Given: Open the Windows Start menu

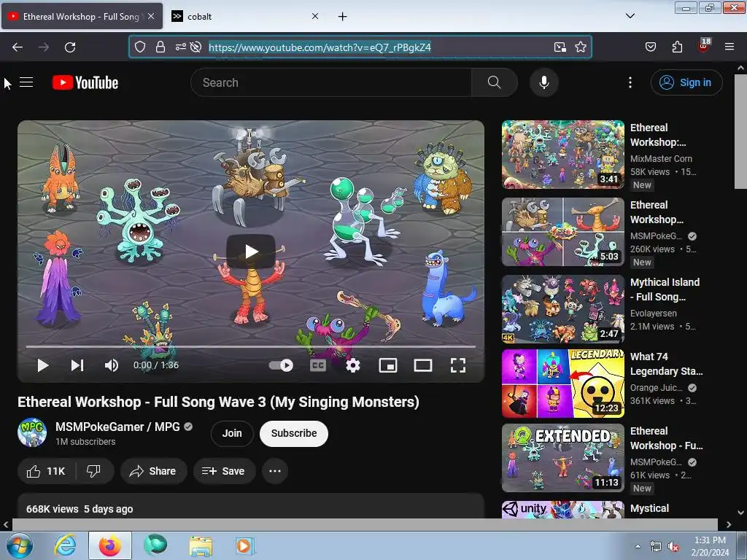Looking at the screenshot, I should click(x=20, y=545).
